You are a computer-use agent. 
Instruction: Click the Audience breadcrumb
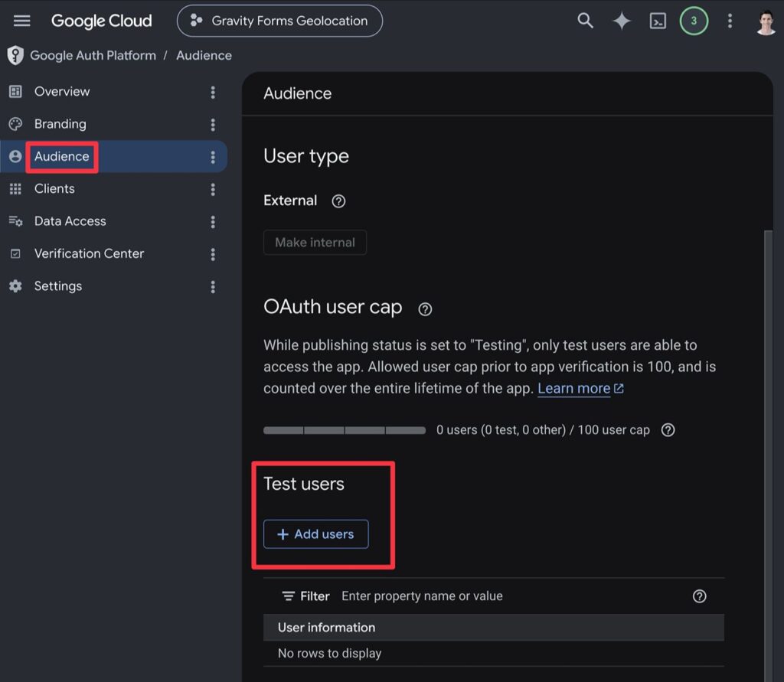pos(204,56)
